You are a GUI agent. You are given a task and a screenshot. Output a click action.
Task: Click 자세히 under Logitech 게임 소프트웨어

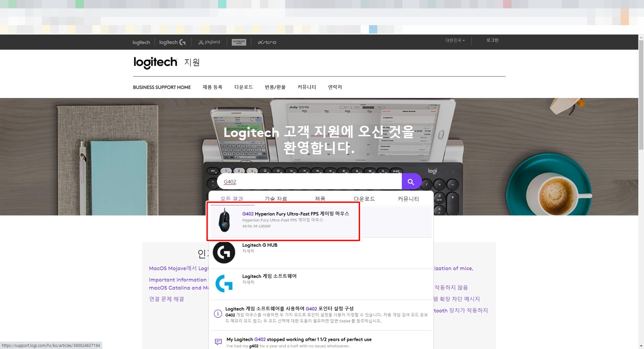[248, 282]
